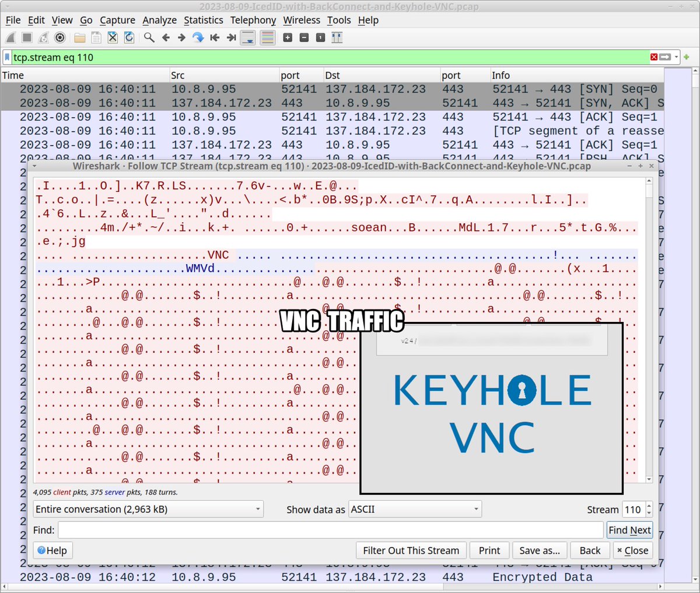This screenshot has width=700, height=593.
Task: Open the Statistics menu
Action: click(203, 20)
